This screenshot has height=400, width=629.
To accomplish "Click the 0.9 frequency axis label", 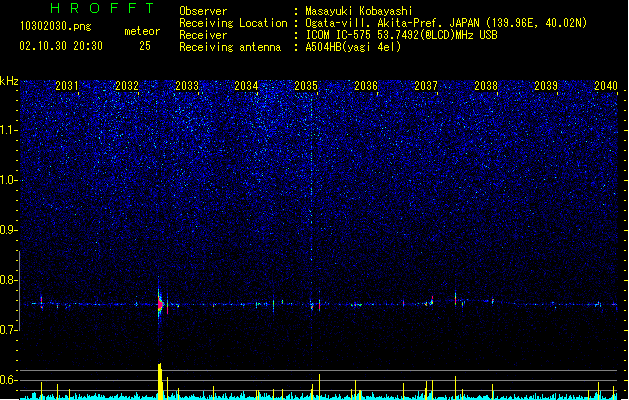I will [9, 230].
